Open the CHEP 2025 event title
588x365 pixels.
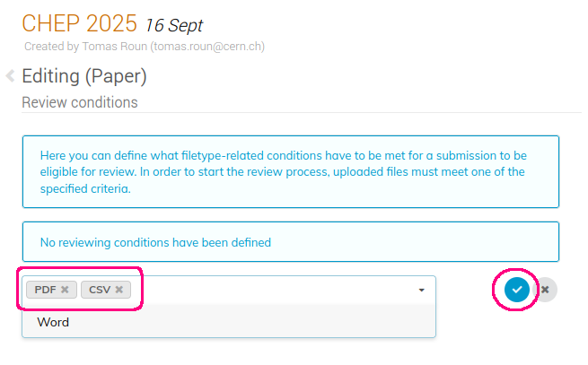click(79, 23)
